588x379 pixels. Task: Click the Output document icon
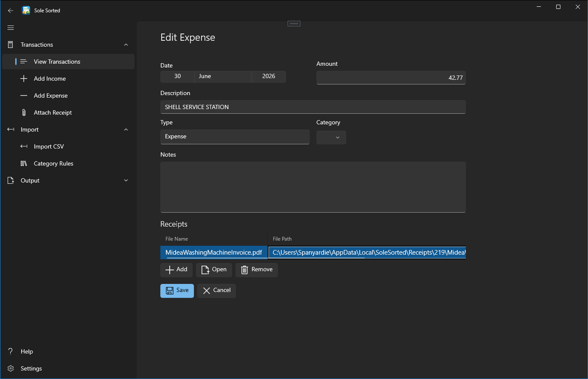11,180
